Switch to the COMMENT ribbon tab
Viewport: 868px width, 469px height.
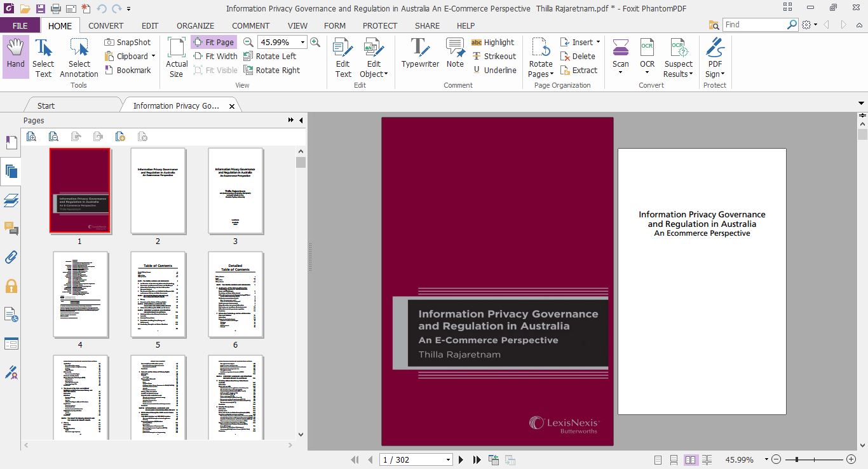click(x=250, y=25)
